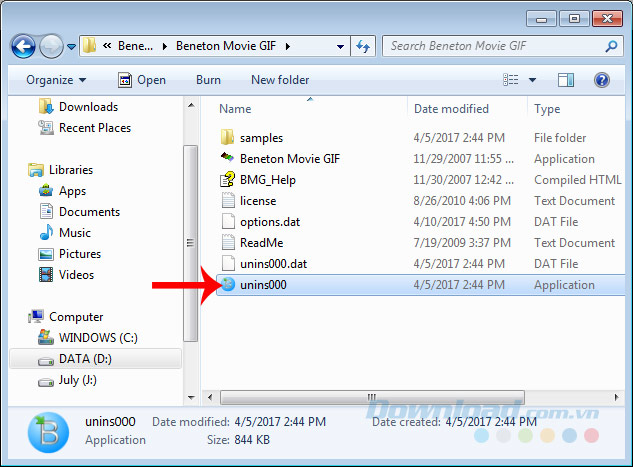The image size is (633, 467).
Task: Show the preview pane
Action: pyautogui.click(x=566, y=80)
